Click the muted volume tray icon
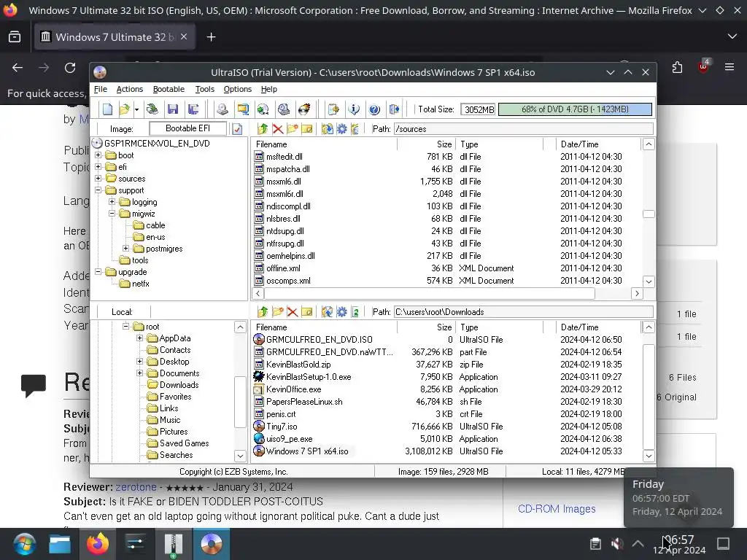Viewport: 747px width, 560px height. (617, 543)
